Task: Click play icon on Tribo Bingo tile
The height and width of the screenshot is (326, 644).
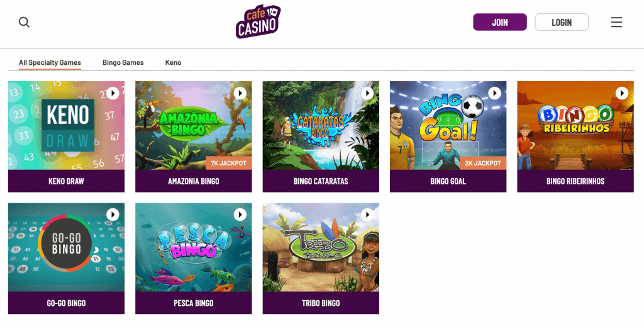Action: 367,214
